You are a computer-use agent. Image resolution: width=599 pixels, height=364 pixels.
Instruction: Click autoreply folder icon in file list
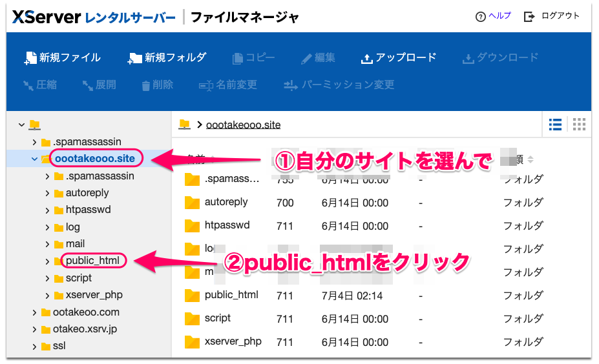click(x=192, y=203)
